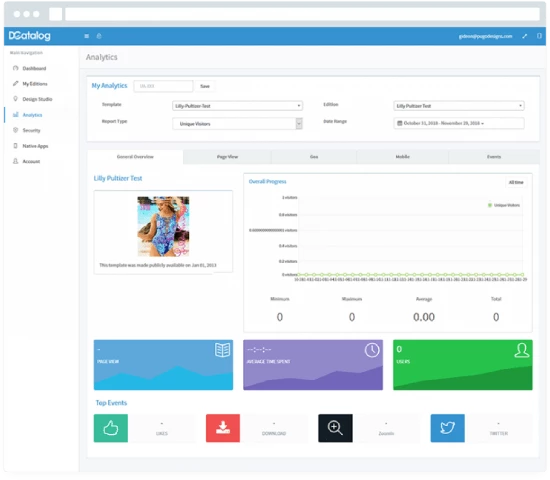550x480 pixels.
Task: Switch to General Overview tab
Action: [x=135, y=157]
